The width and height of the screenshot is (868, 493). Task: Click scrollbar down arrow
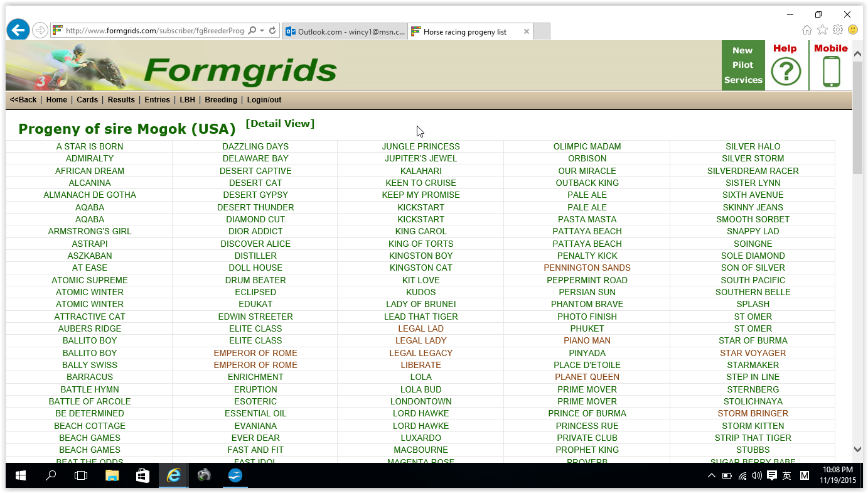[x=858, y=449]
